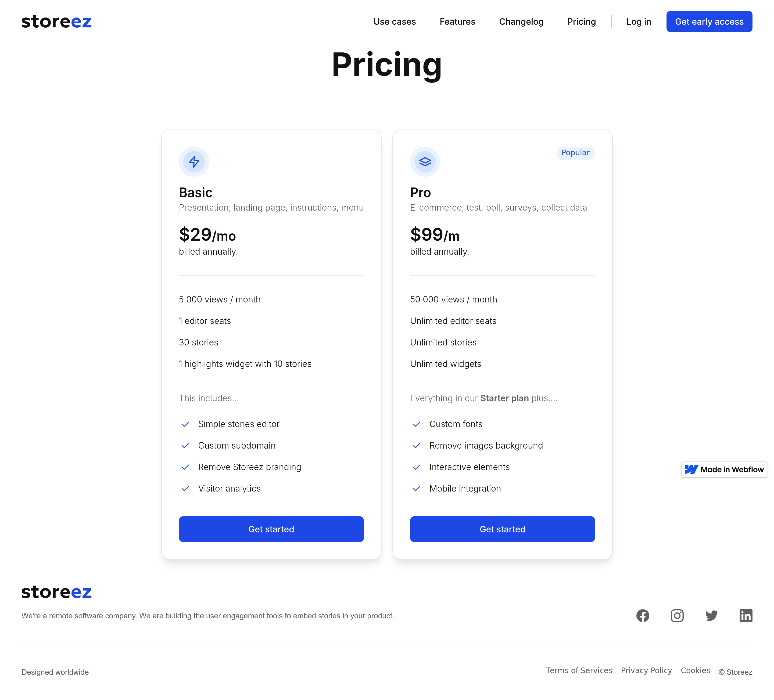Open the LinkedIn social link
This screenshot has width=774, height=700.
pyautogui.click(x=746, y=616)
